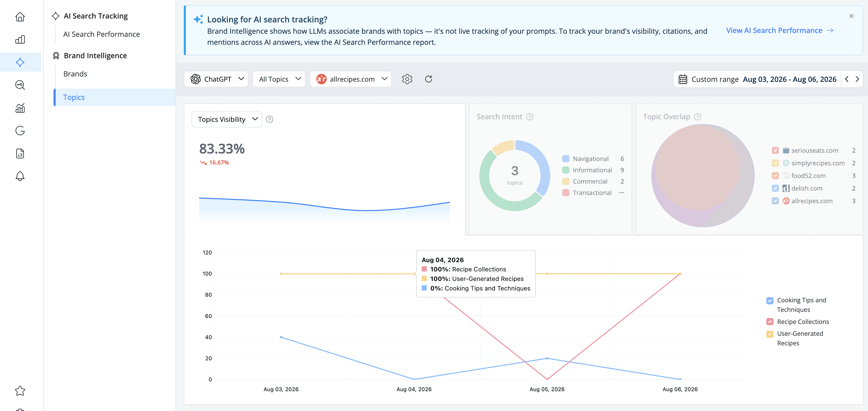Open the Home icon in sidebar
The height and width of the screenshot is (411, 868).
pos(20,16)
